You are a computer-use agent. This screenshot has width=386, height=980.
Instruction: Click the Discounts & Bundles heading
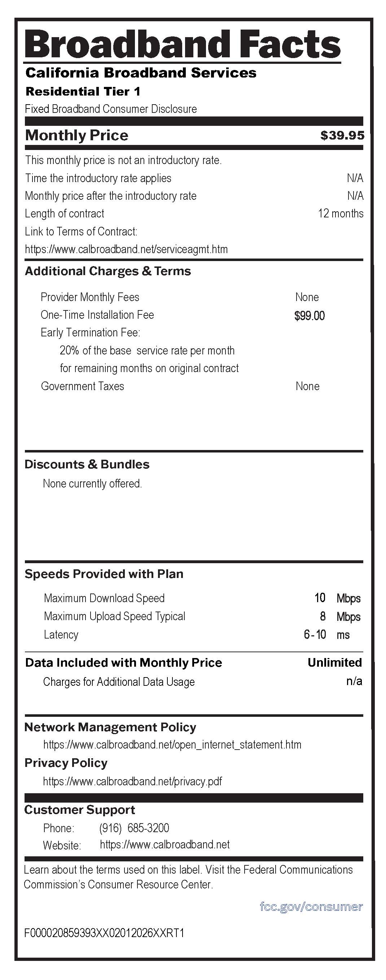point(87,464)
